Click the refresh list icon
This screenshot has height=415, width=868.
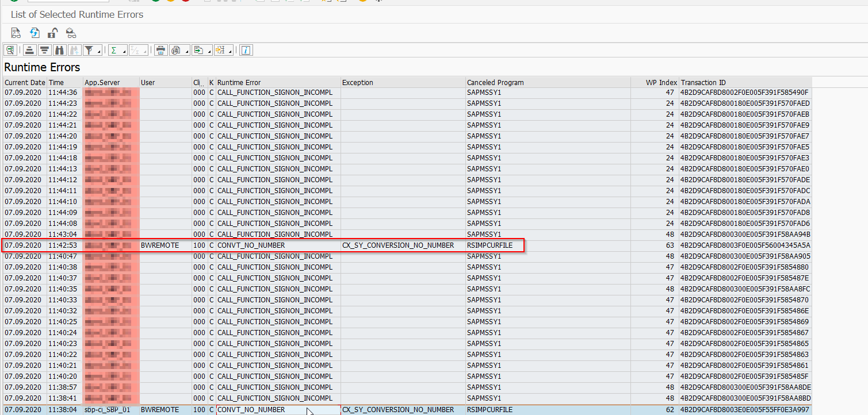pyautogui.click(x=35, y=33)
